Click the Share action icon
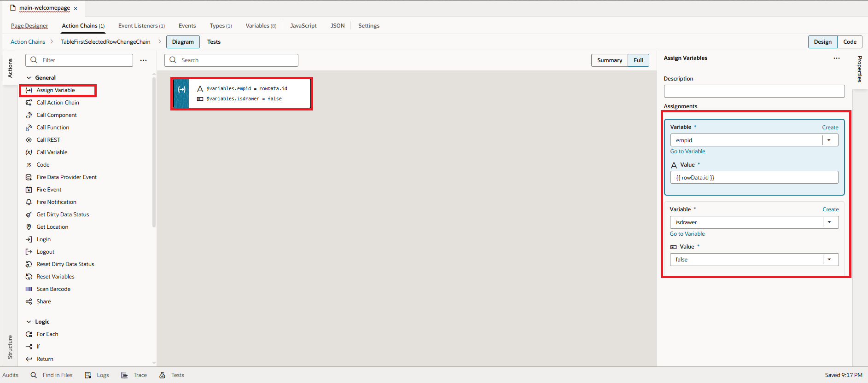 (x=29, y=302)
